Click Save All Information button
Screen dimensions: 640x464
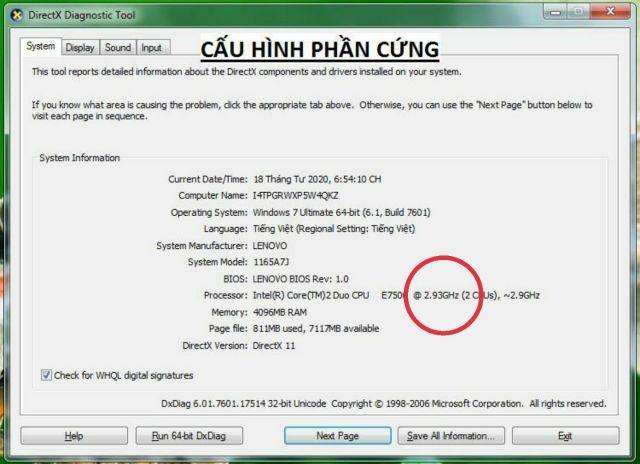click(451, 436)
